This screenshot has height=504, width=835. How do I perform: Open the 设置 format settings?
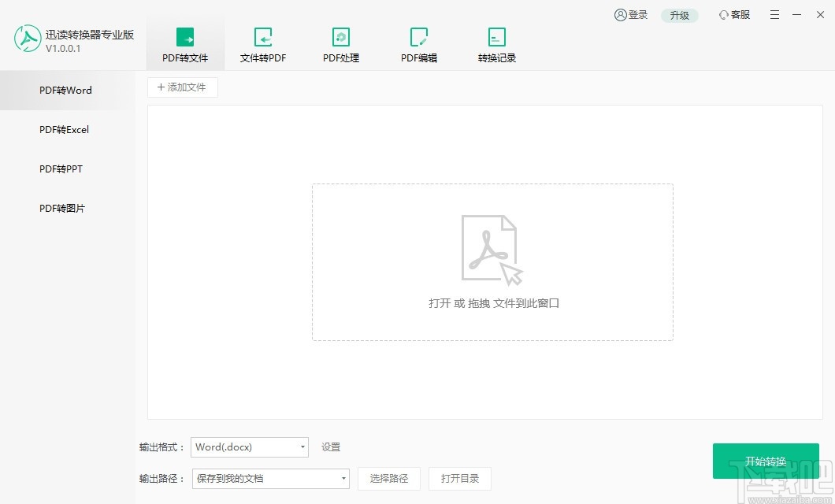[330, 447]
